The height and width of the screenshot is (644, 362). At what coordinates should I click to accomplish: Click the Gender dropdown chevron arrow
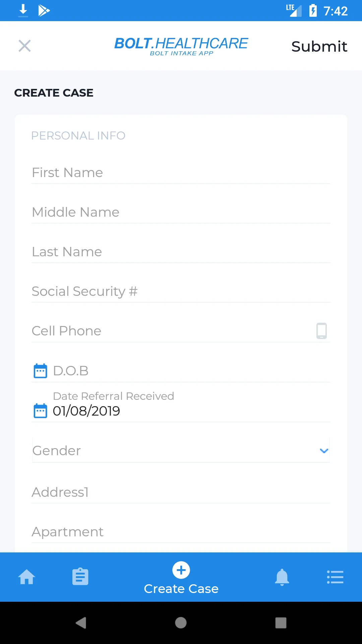[x=324, y=450]
